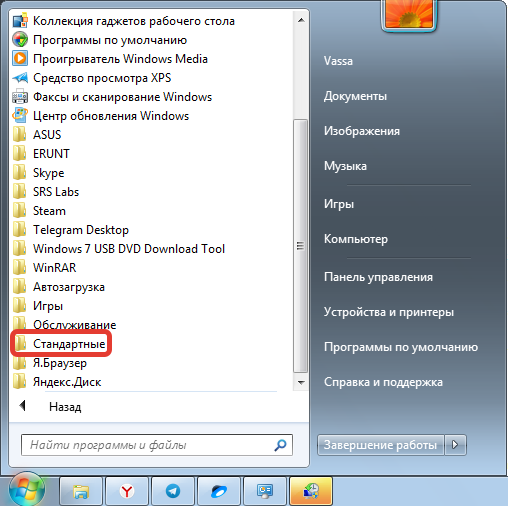
Task: Click the ERUNT label
Action: pos(51,154)
